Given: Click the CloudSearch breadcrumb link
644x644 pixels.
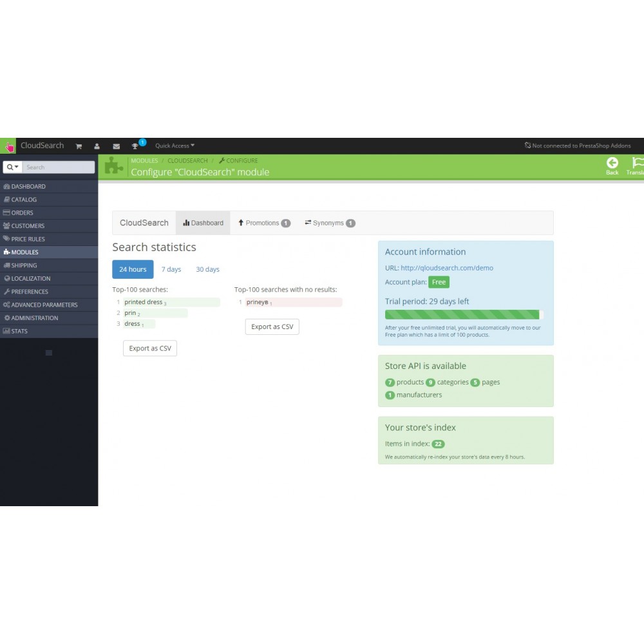Looking at the screenshot, I should (x=187, y=160).
